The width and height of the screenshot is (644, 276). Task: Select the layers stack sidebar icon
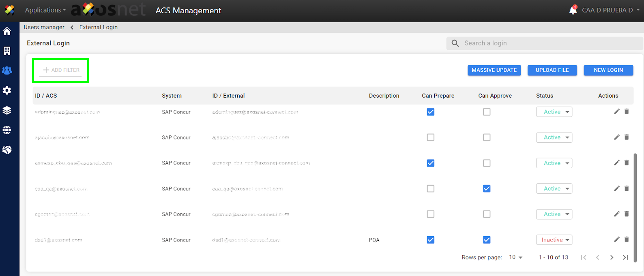(7, 110)
